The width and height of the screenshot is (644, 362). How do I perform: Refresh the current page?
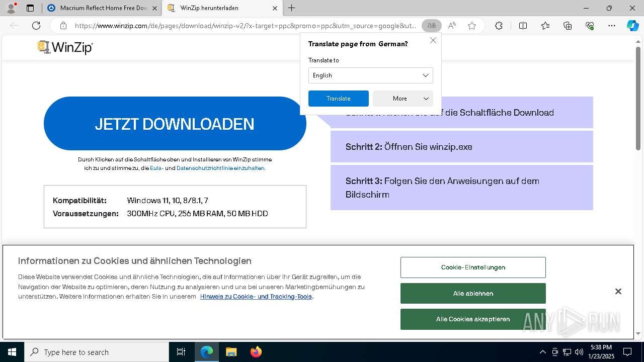coord(36,26)
